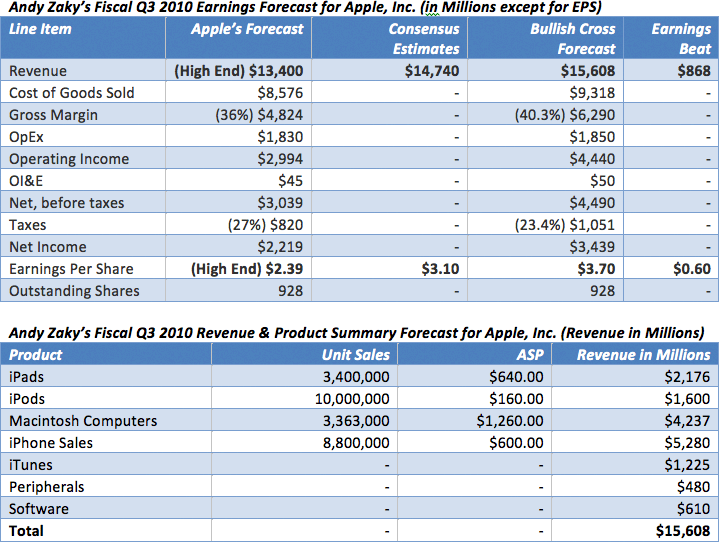
Task: Click the '$1,830' cell
Action: point(280,137)
